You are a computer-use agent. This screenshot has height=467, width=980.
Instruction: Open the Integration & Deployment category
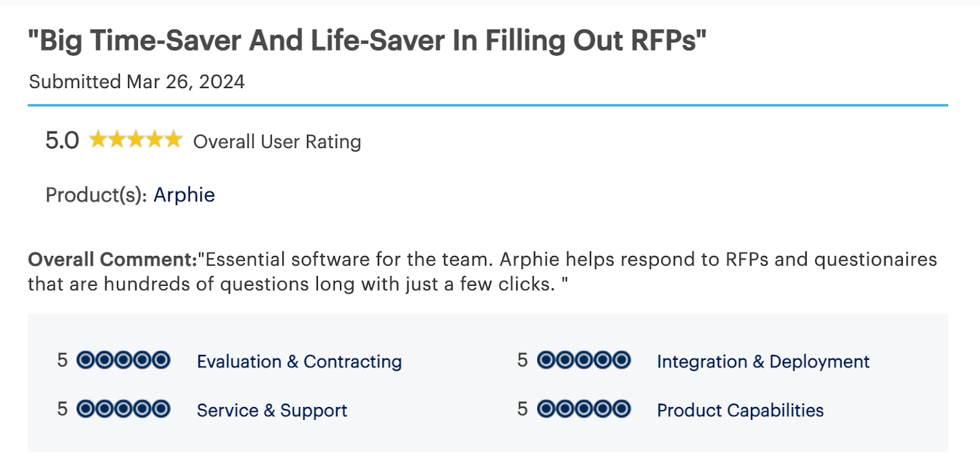763,361
